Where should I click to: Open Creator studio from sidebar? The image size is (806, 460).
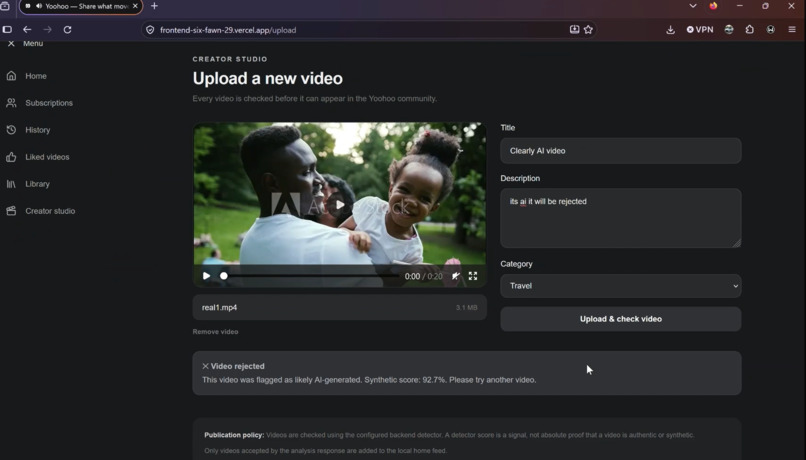50,211
